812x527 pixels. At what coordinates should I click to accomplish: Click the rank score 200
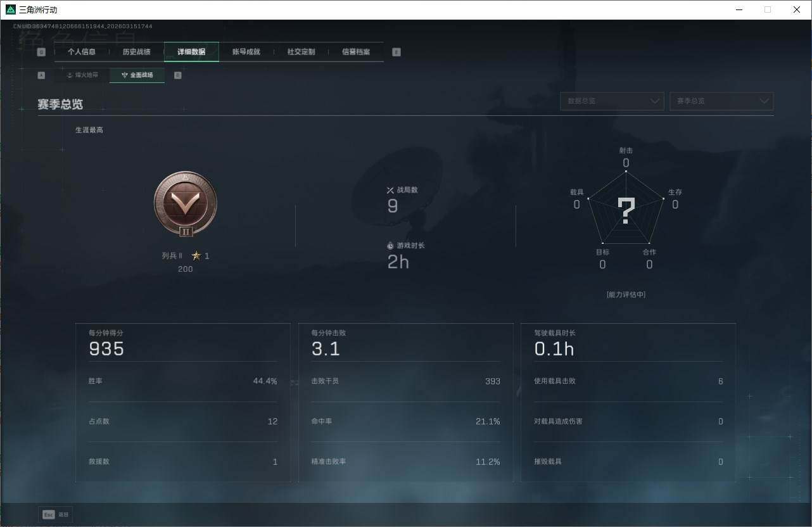point(186,269)
